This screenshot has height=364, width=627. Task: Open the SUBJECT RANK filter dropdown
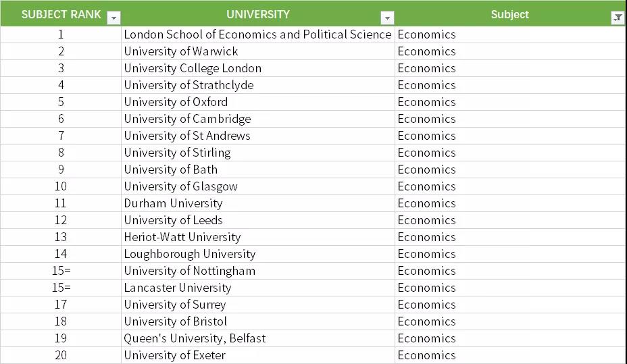[x=114, y=18]
